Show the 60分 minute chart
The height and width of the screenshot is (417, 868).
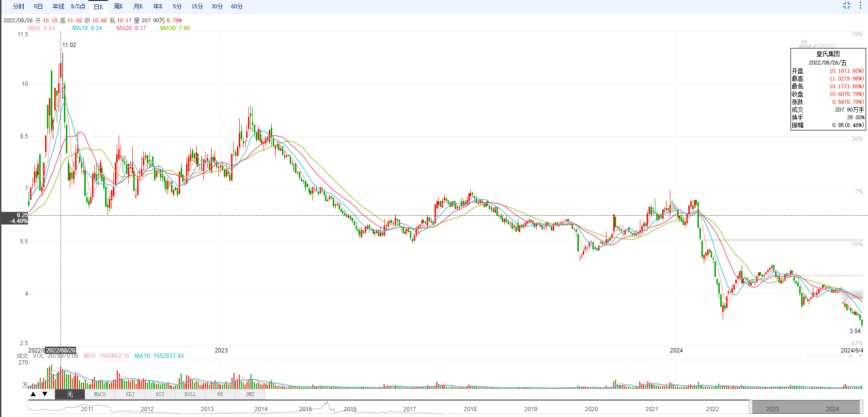237,6
